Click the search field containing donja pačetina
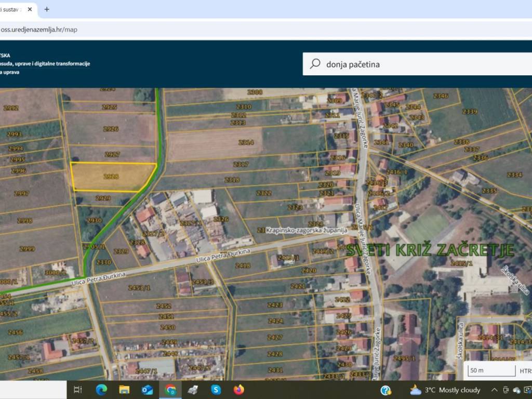532x399 pixels. click(x=416, y=64)
